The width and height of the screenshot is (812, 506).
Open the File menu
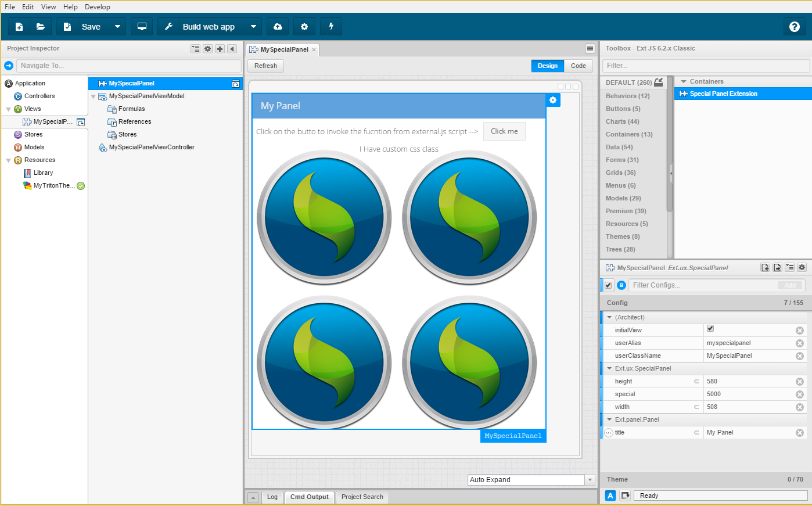[10, 7]
